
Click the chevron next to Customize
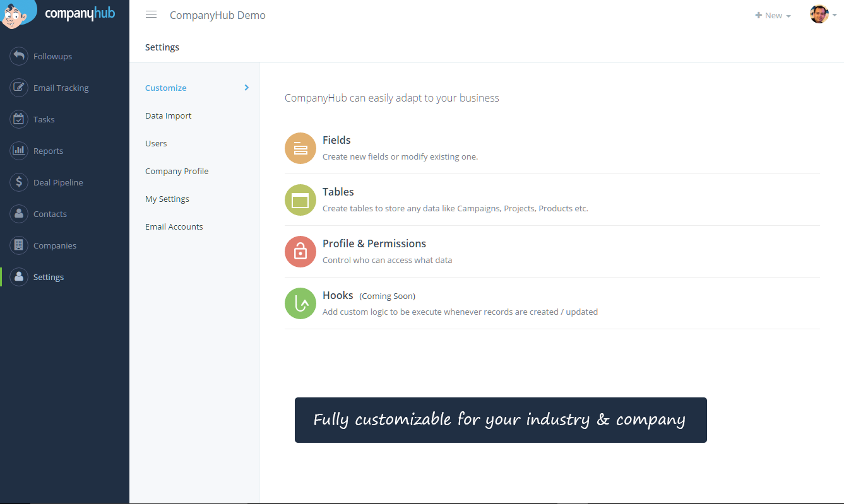click(x=247, y=88)
